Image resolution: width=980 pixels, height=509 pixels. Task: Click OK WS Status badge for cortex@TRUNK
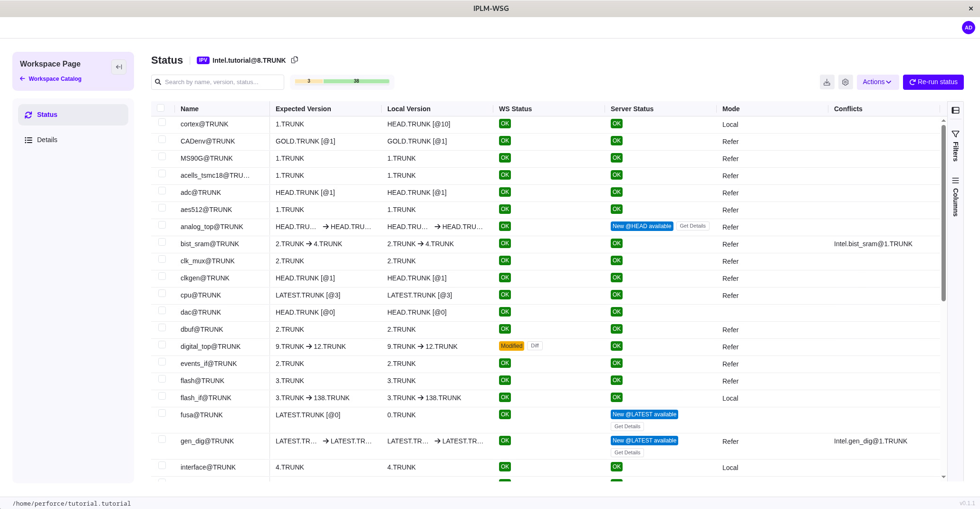click(505, 124)
